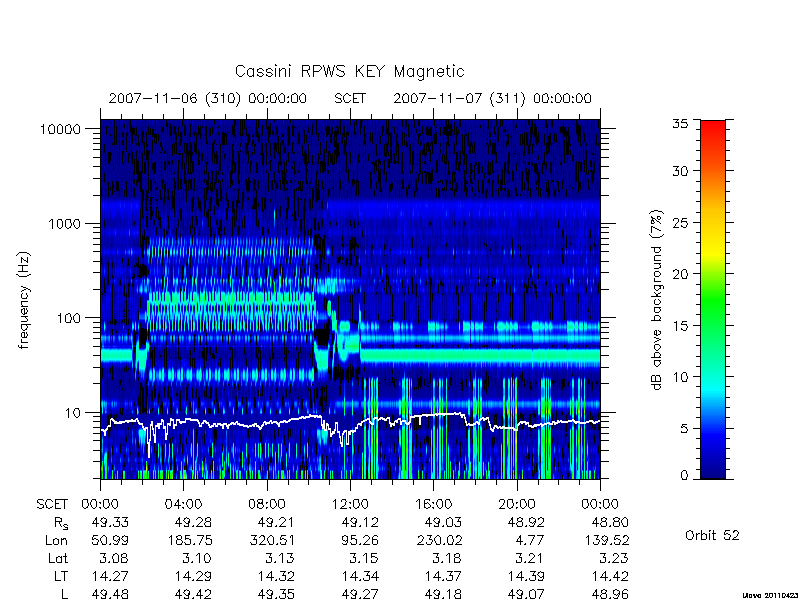Screen dimensions: 800x600
Task: Select the start date 2007-11-06 (310) 00:00:00
Action: (208, 98)
